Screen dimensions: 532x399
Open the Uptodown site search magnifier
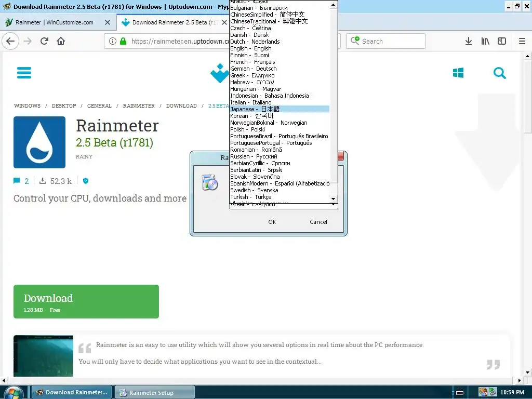click(499, 73)
